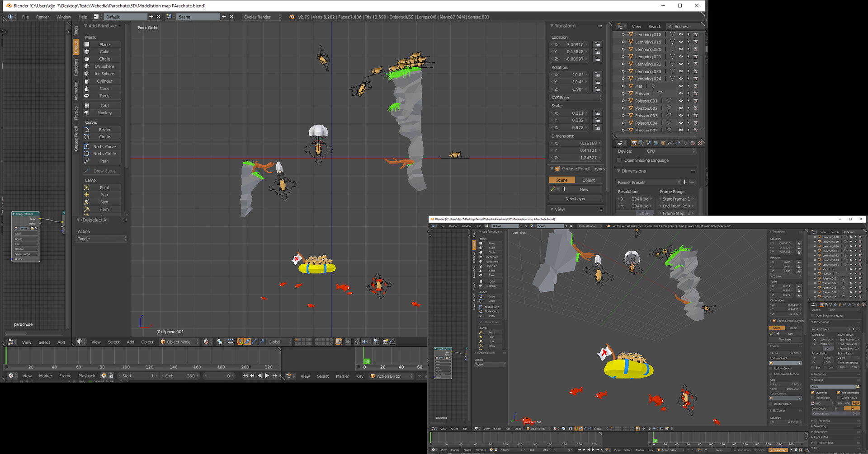Open the Render menu in top window
The height and width of the screenshot is (454, 868).
(x=42, y=17)
